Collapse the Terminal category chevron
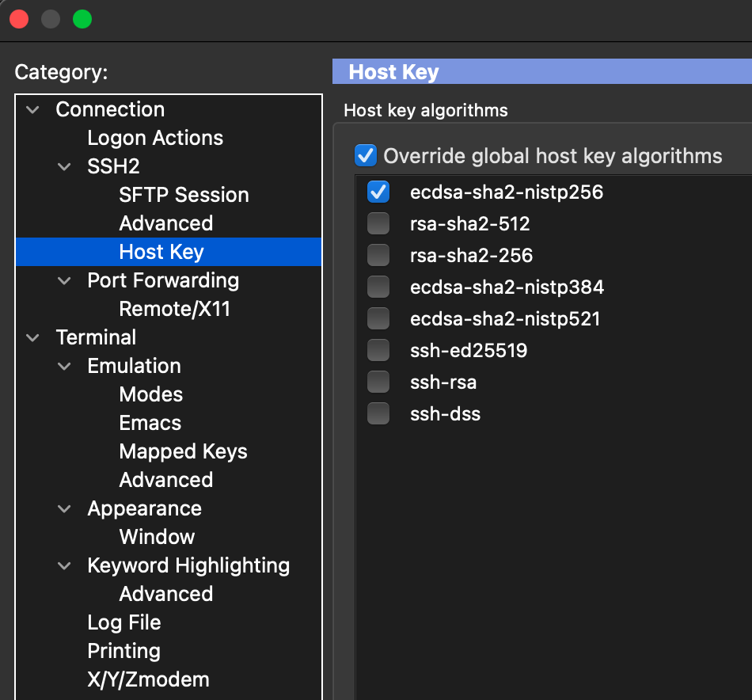The height and width of the screenshot is (700, 752). click(x=33, y=338)
